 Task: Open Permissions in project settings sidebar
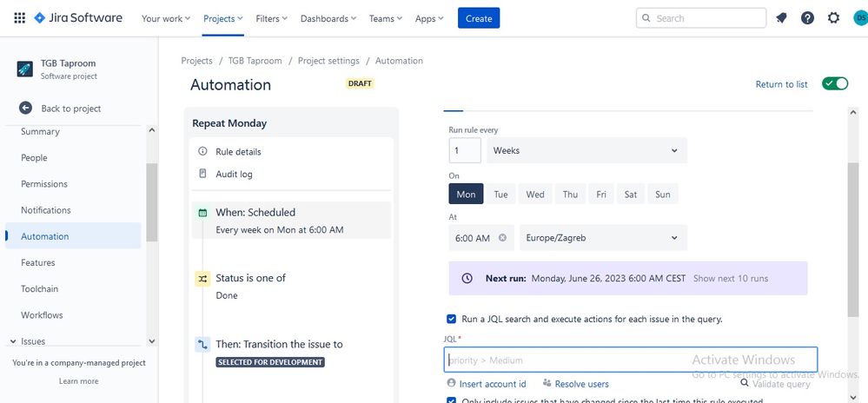[44, 184]
